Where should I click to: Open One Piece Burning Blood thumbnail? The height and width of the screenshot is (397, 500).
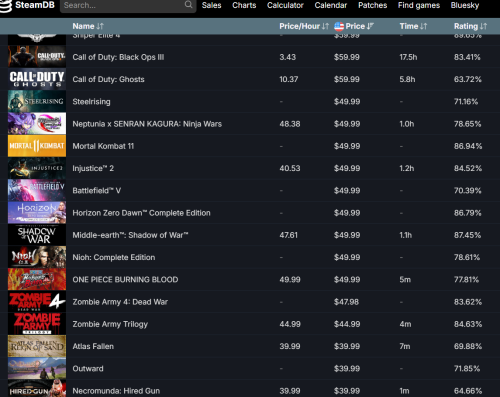pos(37,279)
